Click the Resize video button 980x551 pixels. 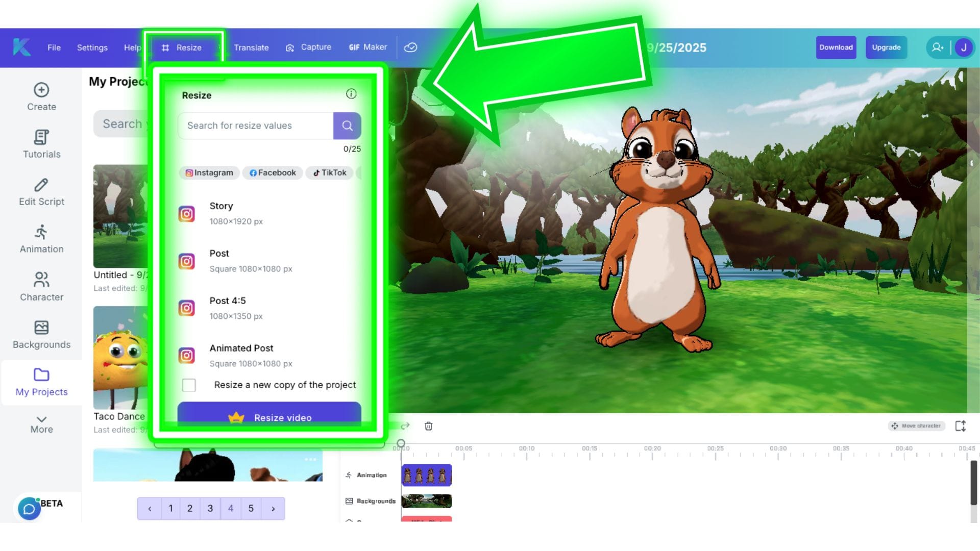coord(269,415)
